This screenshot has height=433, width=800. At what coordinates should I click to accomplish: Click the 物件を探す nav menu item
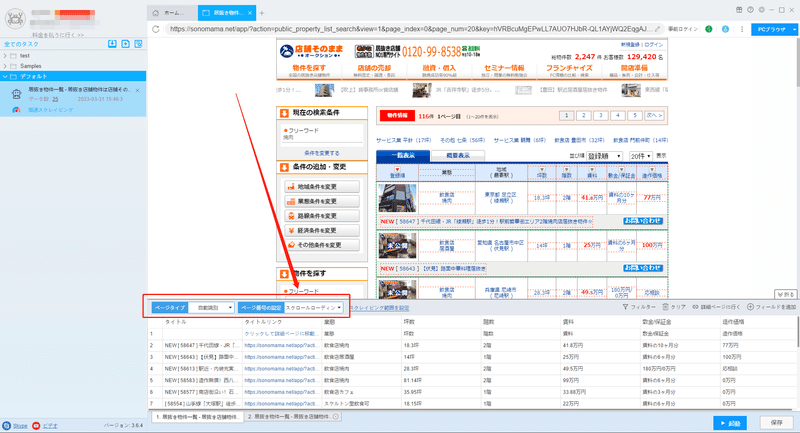pyautogui.click(x=309, y=70)
